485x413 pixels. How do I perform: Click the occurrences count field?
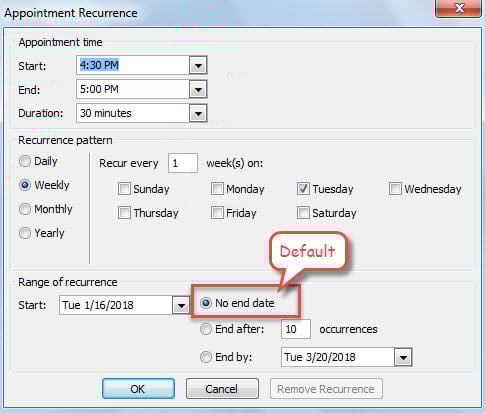pyautogui.click(x=296, y=329)
